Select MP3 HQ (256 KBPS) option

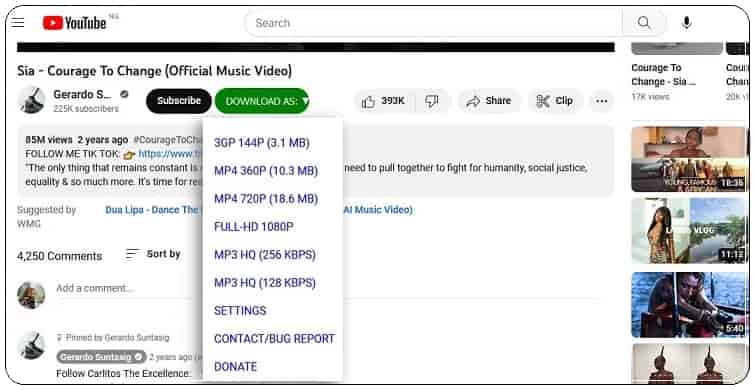(x=265, y=255)
